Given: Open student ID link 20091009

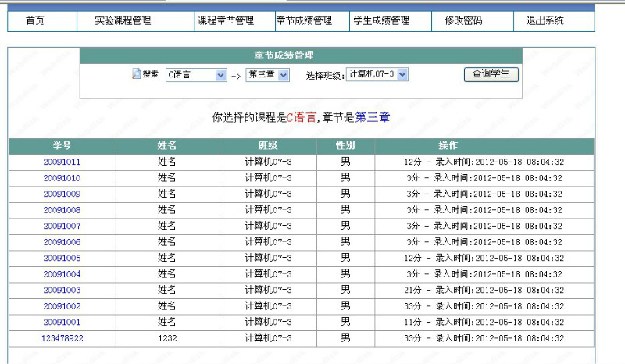Looking at the screenshot, I should pyautogui.click(x=62, y=194).
